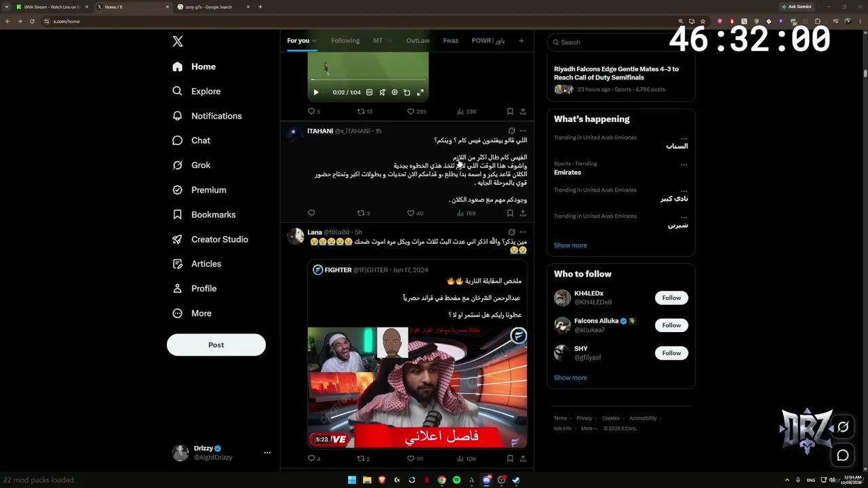
Task: Follow Falcons Alluka
Action: [671, 325]
